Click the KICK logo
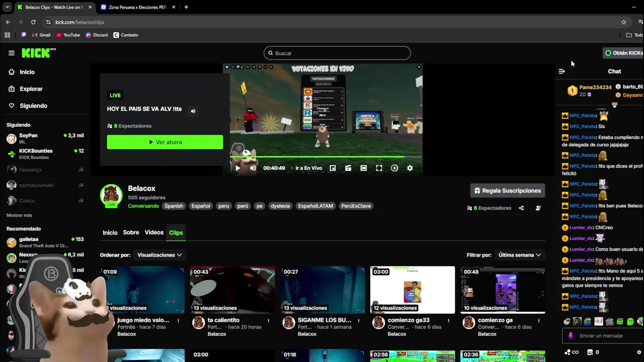Viewport: 644px width, 362px height. (38, 53)
